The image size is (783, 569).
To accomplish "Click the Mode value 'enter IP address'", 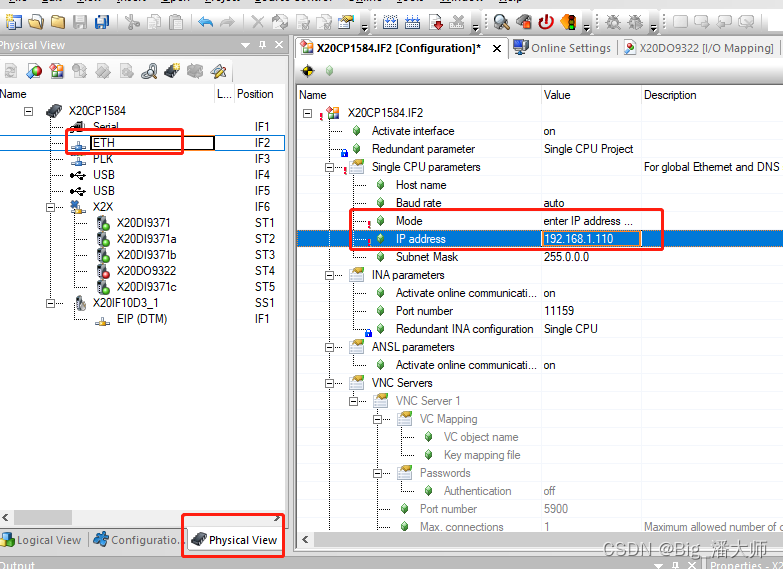I will click(x=588, y=221).
